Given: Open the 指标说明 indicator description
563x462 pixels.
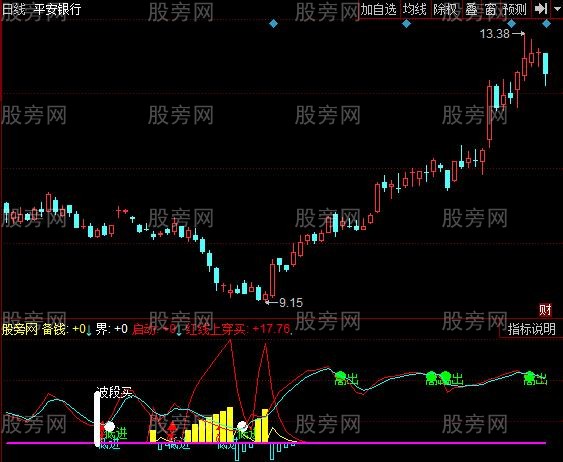Looking at the screenshot, I should (531, 329).
